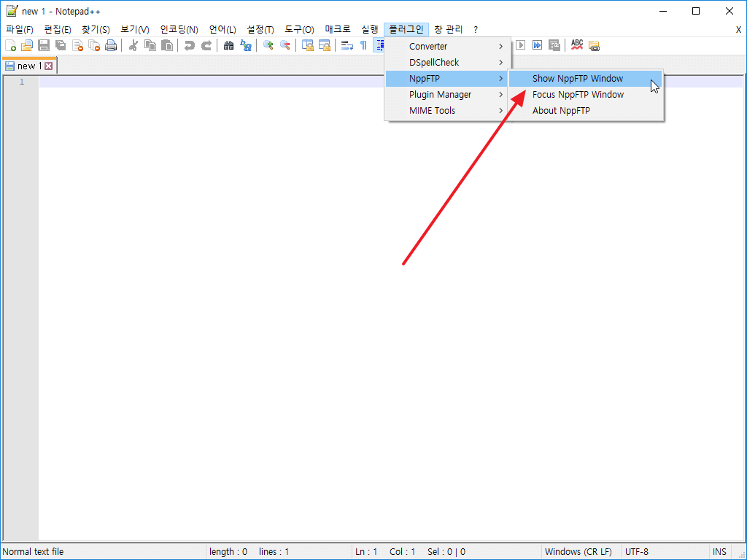Click line number 1 in the margin

point(21,82)
